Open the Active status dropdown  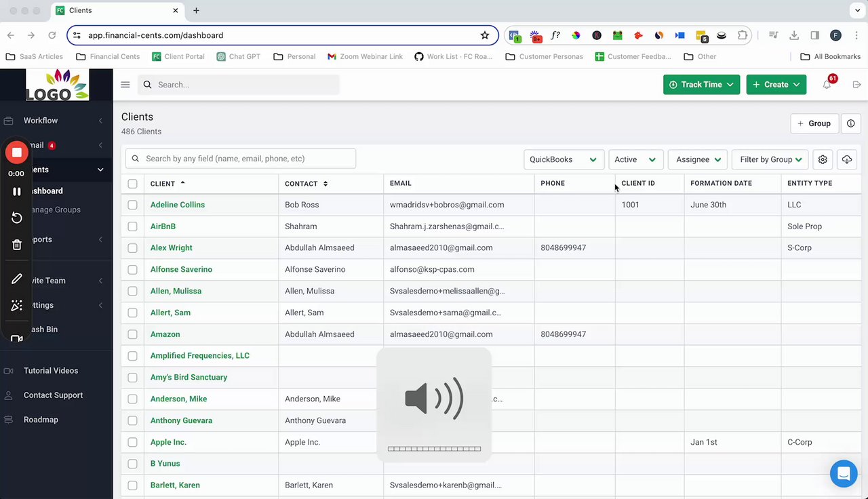pos(635,159)
